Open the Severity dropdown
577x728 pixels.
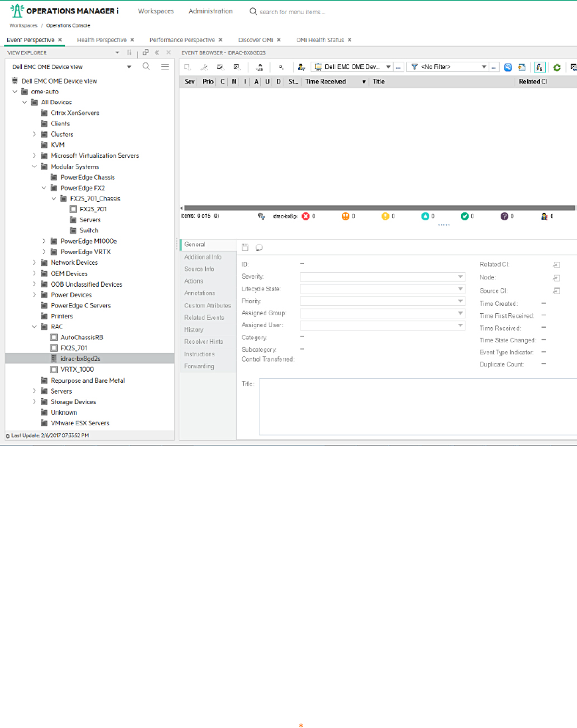(382, 277)
